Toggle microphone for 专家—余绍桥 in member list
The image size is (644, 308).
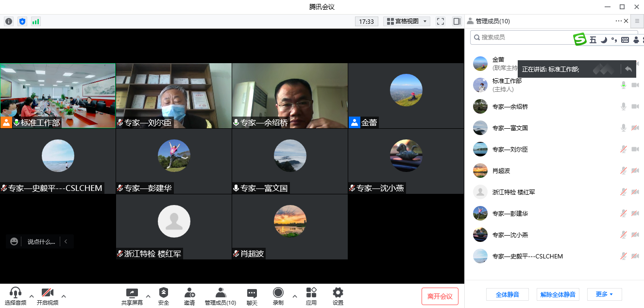pyautogui.click(x=624, y=106)
